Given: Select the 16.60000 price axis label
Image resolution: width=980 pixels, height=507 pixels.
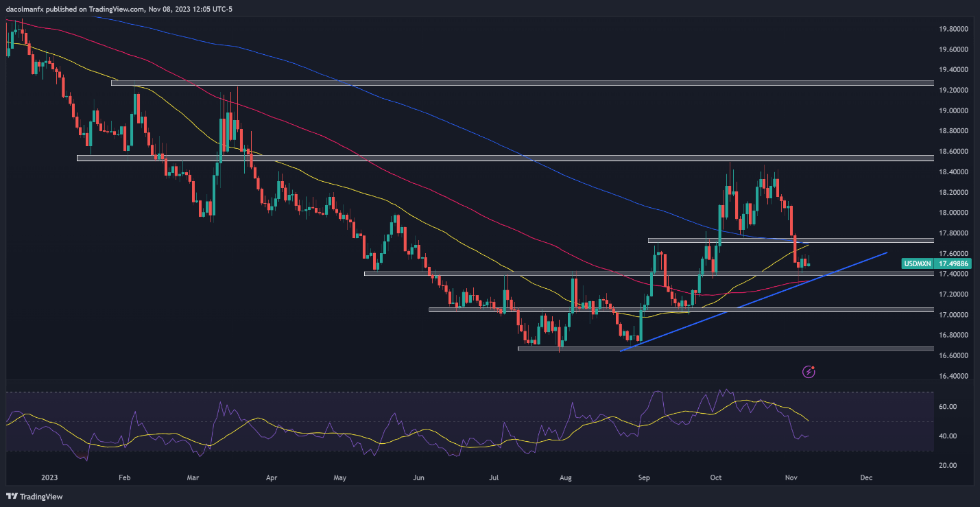Looking at the screenshot, I should click(954, 355).
